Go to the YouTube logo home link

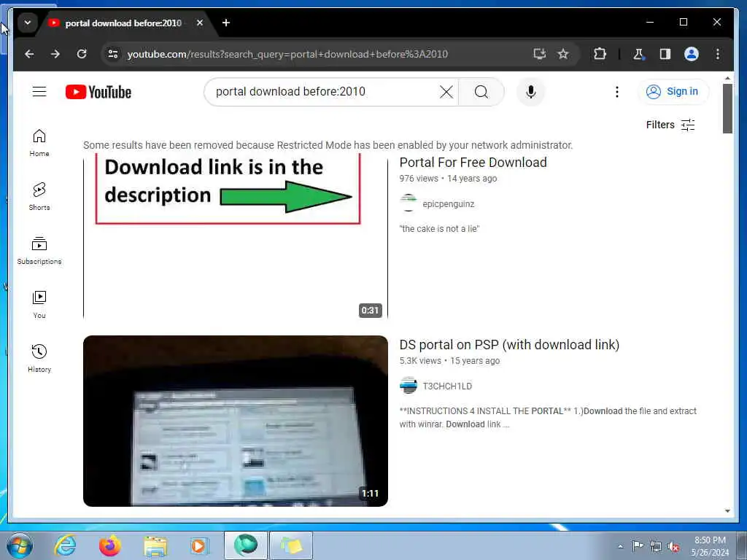click(x=98, y=92)
